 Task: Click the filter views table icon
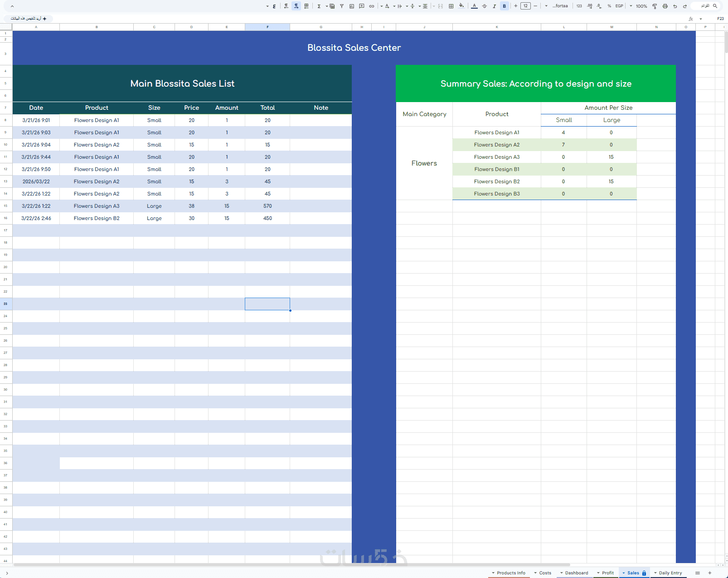pyautogui.click(x=332, y=6)
